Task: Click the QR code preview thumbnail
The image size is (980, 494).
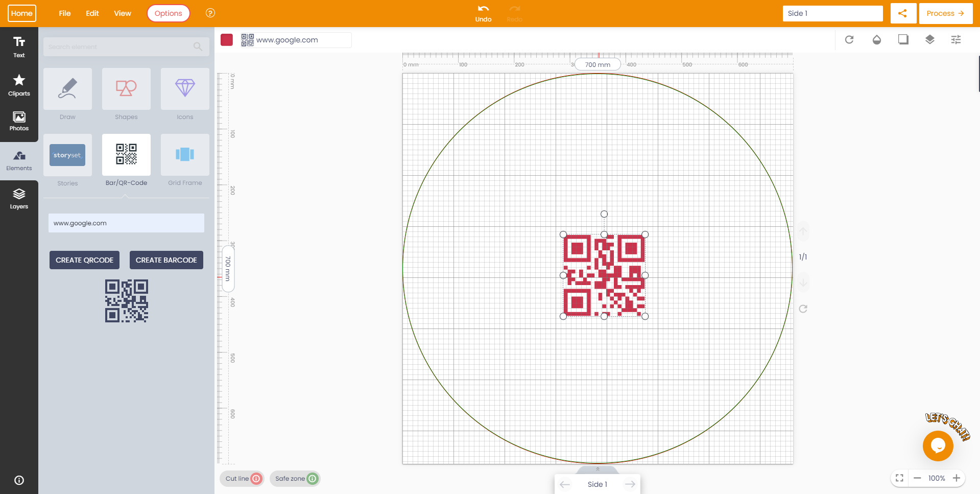Action: [x=127, y=301]
